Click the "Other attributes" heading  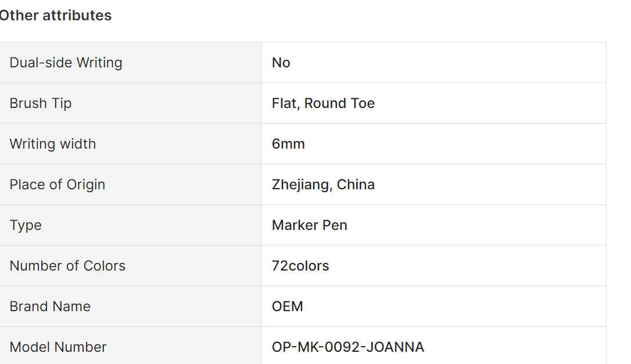click(x=55, y=16)
